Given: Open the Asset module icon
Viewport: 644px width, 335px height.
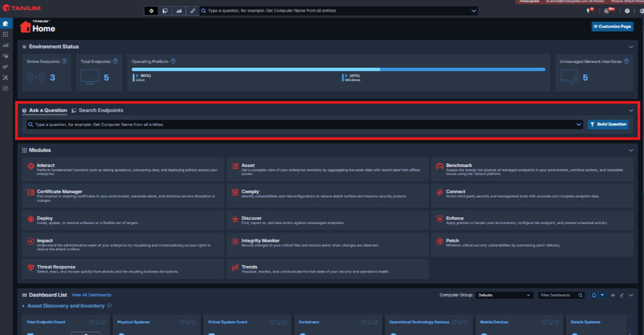Looking at the screenshot, I should point(235,166).
